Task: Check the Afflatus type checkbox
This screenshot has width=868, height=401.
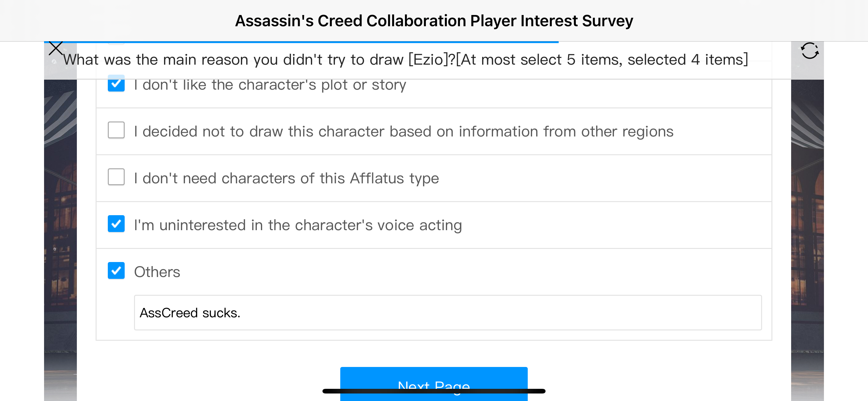Action: (x=116, y=177)
